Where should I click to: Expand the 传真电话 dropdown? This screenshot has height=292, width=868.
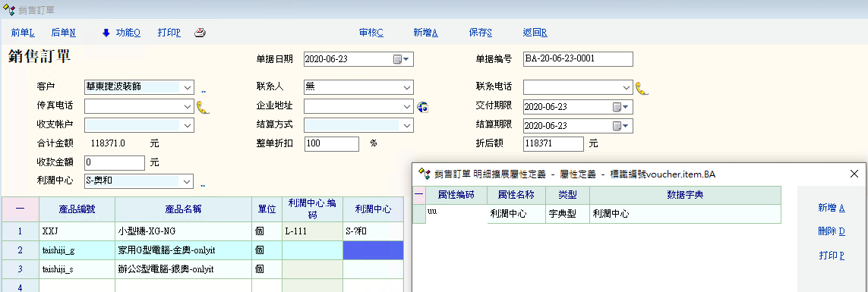(x=188, y=106)
